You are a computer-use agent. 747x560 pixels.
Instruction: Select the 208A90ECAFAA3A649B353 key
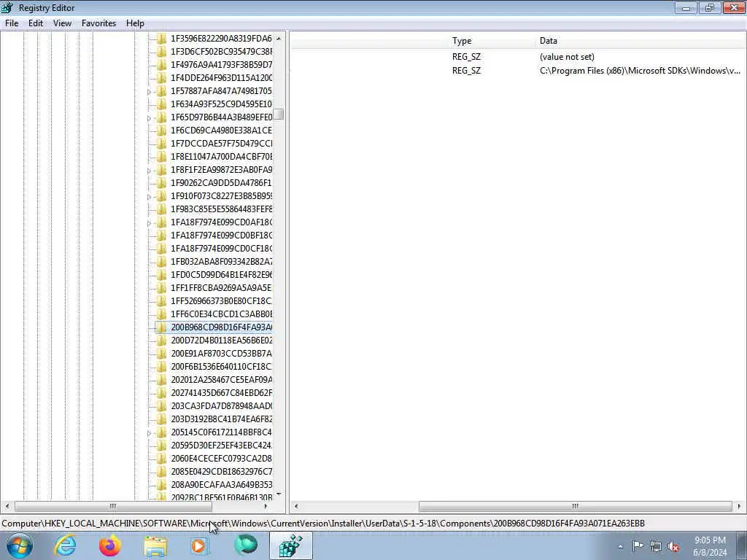pos(222,485)
